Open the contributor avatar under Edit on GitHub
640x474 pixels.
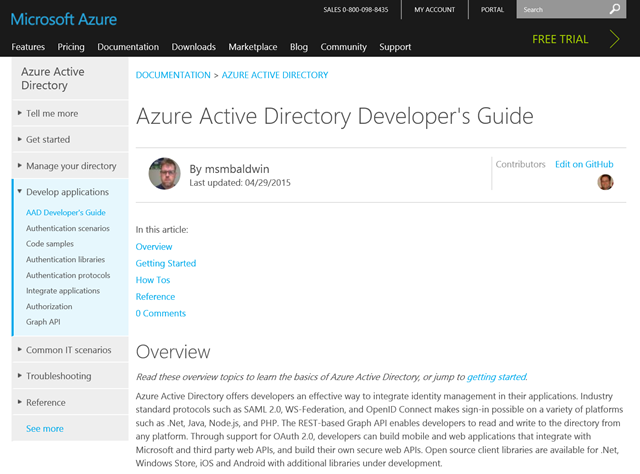click(605, 182)
